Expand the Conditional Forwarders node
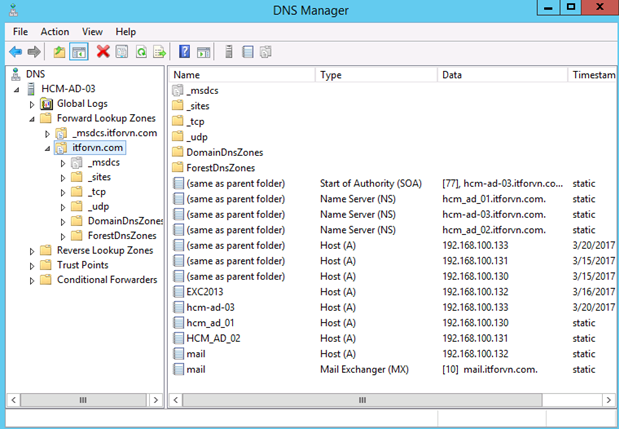The height and width of the screenshot is (429, 619). pos(32,280)
